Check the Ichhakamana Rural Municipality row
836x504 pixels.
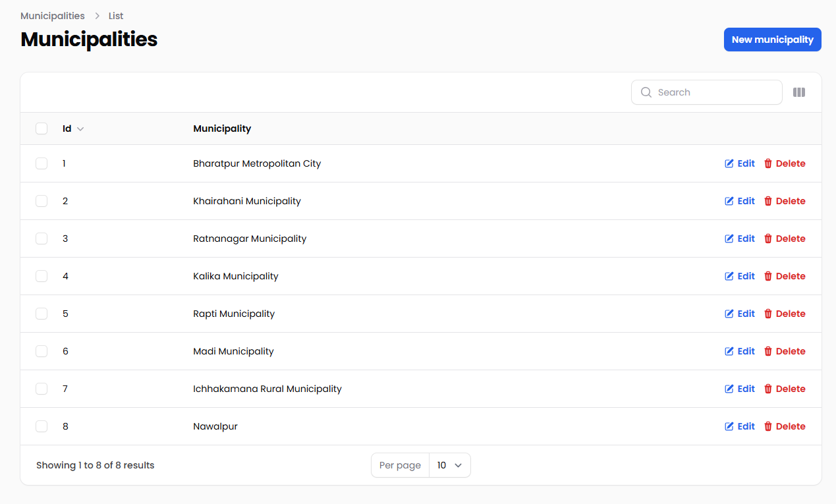tap(42, 389)
